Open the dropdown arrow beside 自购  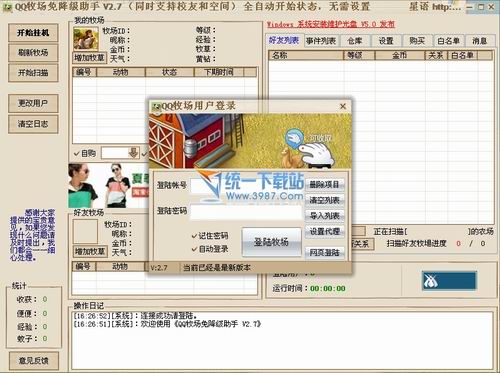pyautogui.click(x=133, y=153)
